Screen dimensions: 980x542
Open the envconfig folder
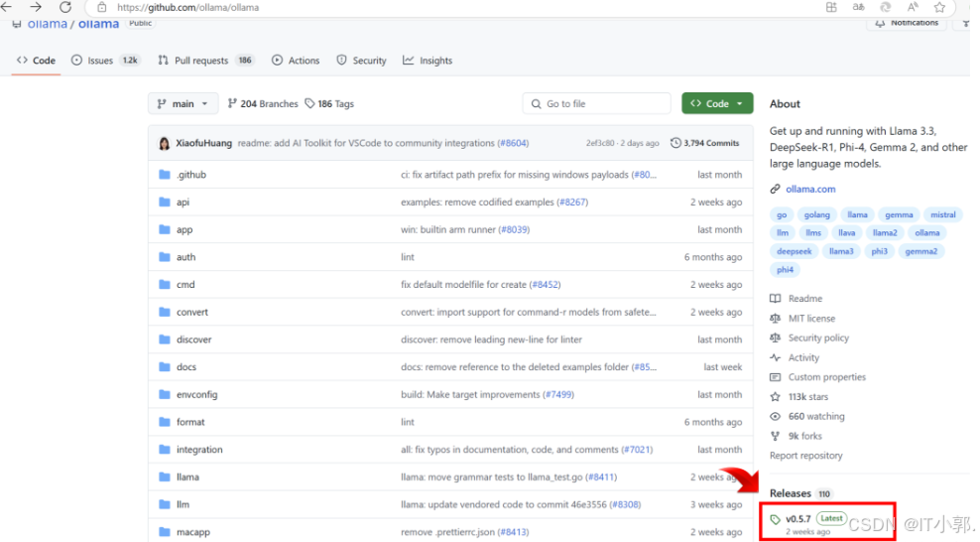point(196,394)
